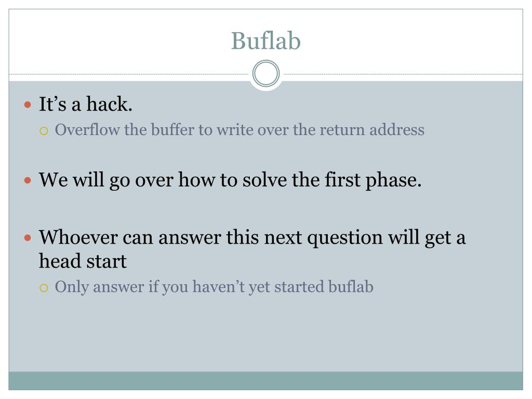Image resolution: width=532 pixels, height=399 pixels.
Task: Click the words first phase
Action: point(373,180)
